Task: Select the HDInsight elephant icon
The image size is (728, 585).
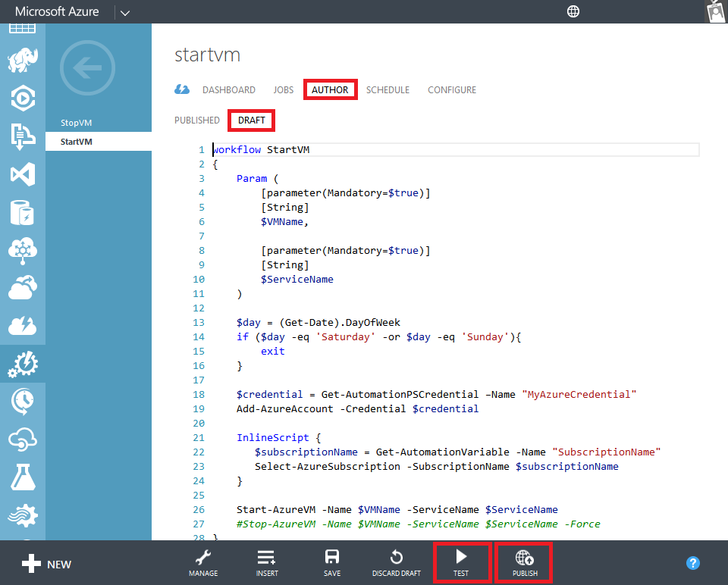Action: 23,60
